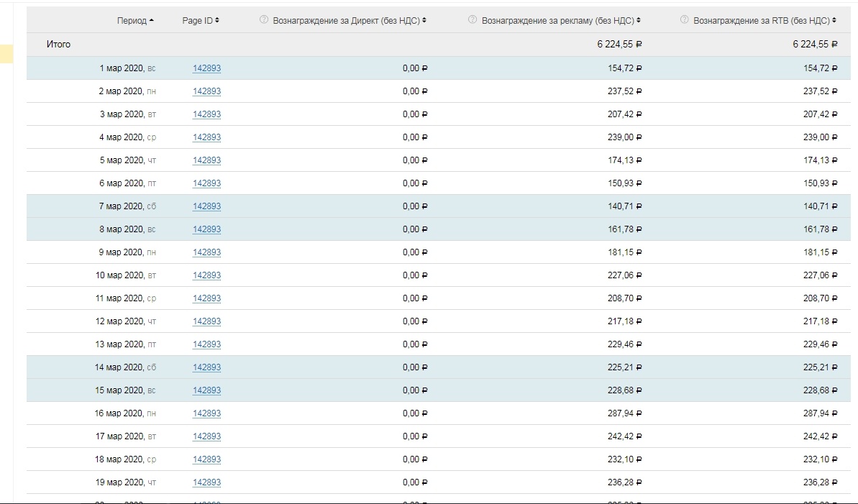The height and width of the screenshot is (504, 858).
Task: Open Page ID 142893 link for 11 мар 2020
Action: (207, 298)
